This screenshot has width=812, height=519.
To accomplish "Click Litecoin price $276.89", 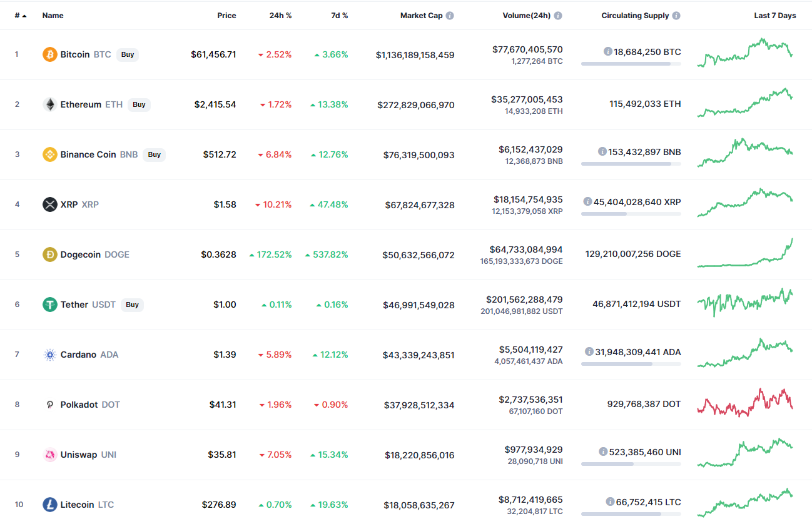I will point(219,505).
